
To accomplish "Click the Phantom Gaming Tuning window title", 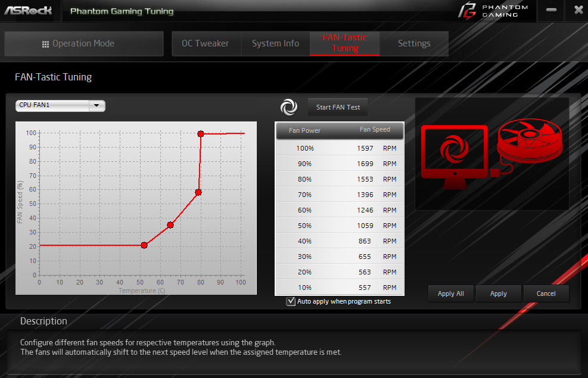I will pos(122,11).
